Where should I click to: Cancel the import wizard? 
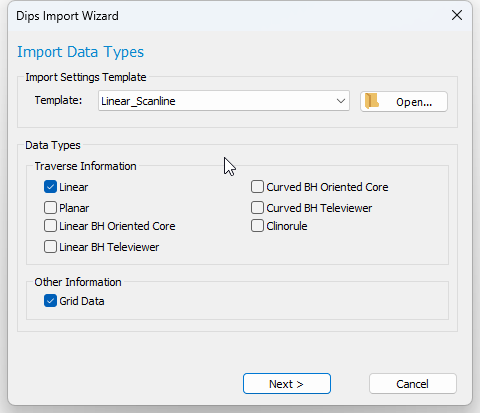(x=413, y=384)
